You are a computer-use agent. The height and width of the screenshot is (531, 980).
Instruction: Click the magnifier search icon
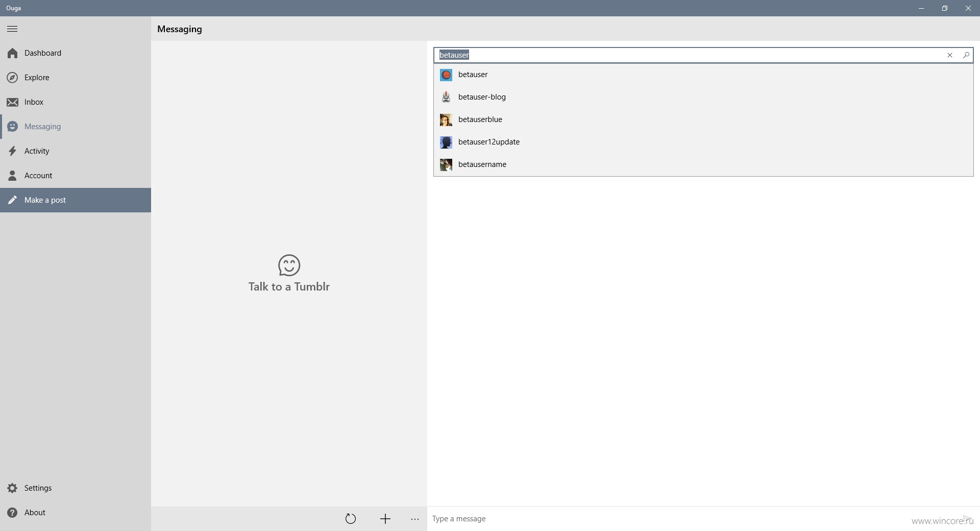966,55
